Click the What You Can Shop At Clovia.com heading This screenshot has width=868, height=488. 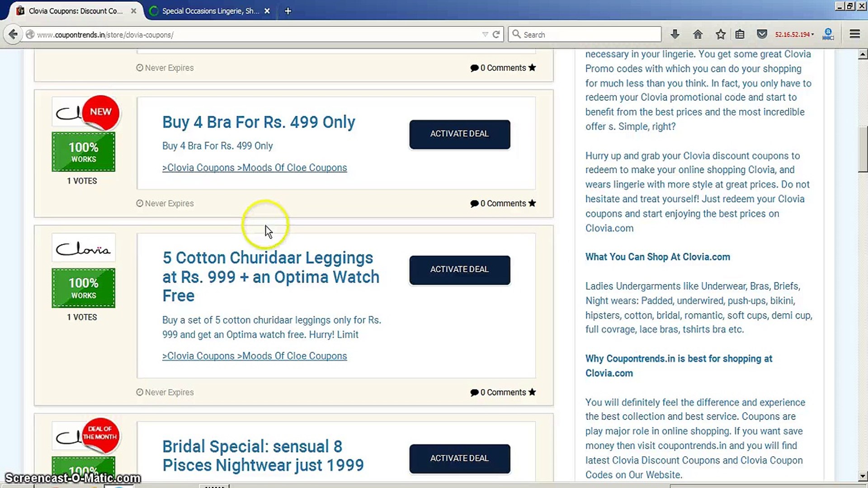(x=657, y=257)
